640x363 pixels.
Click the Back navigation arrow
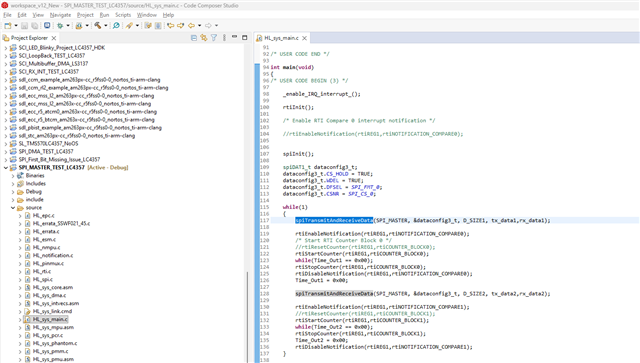pyautogui.click(x=191, y=25)
